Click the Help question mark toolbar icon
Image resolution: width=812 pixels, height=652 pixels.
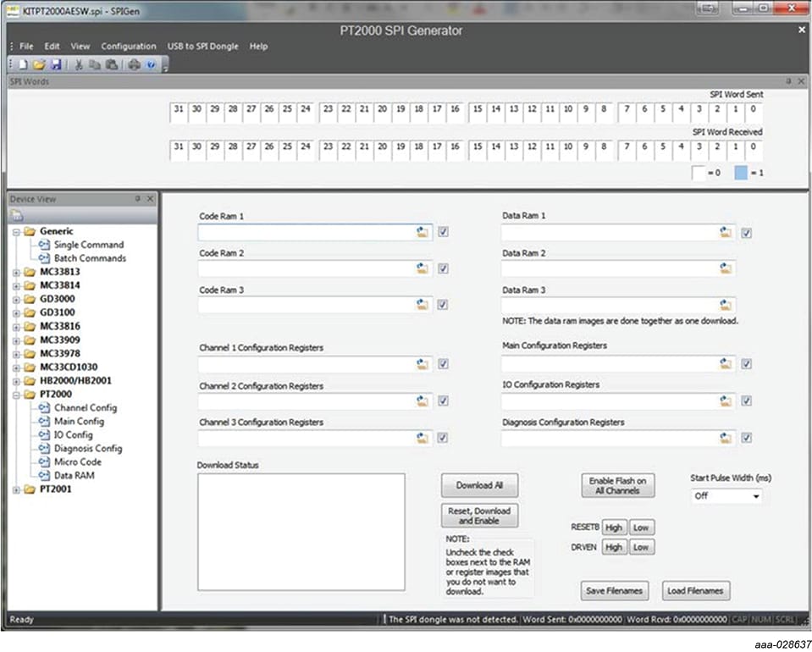(x=150, y=64)
